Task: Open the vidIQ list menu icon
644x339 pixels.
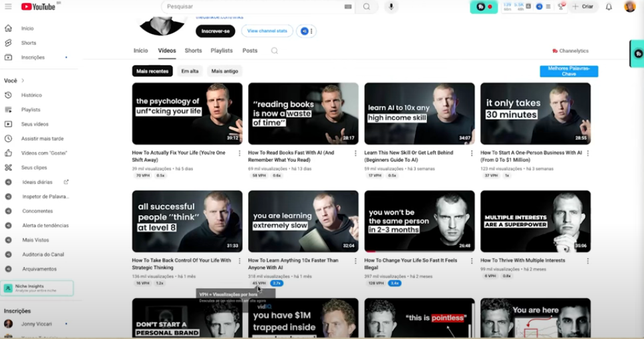Action: 548,7
